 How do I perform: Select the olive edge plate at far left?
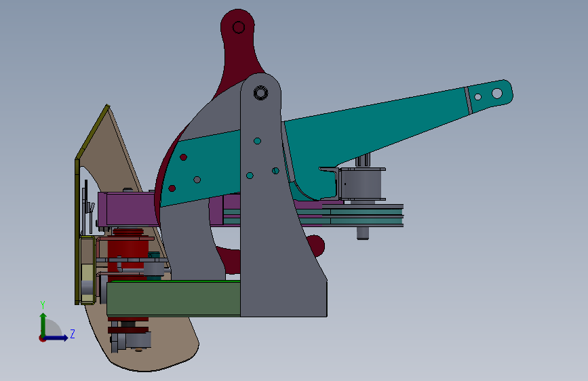[x=77, y=231]
